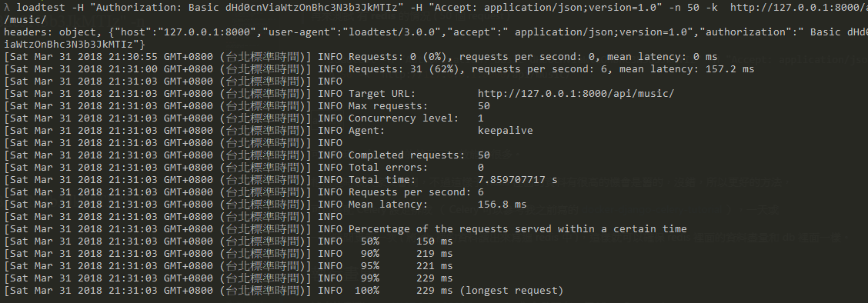Click the Percentage of the requests heading

tap(518, 229)
